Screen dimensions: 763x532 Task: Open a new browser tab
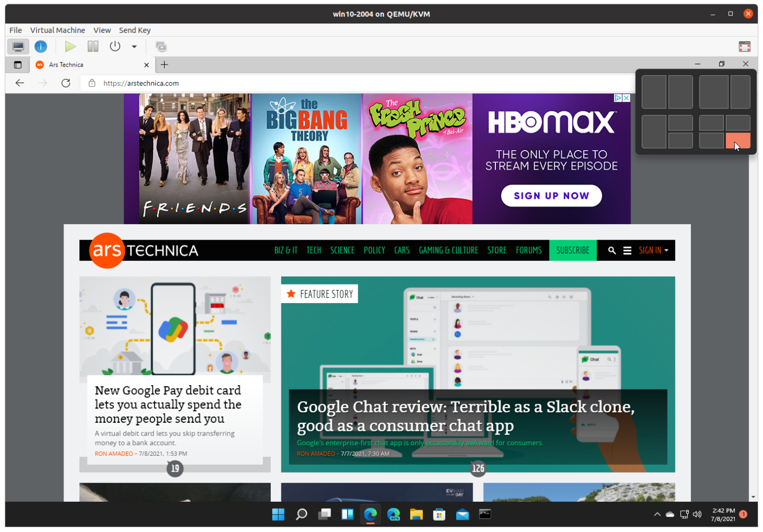164,65
